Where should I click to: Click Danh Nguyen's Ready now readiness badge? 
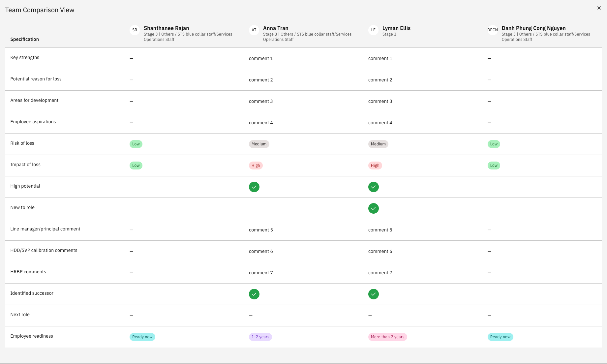point(500,337)
